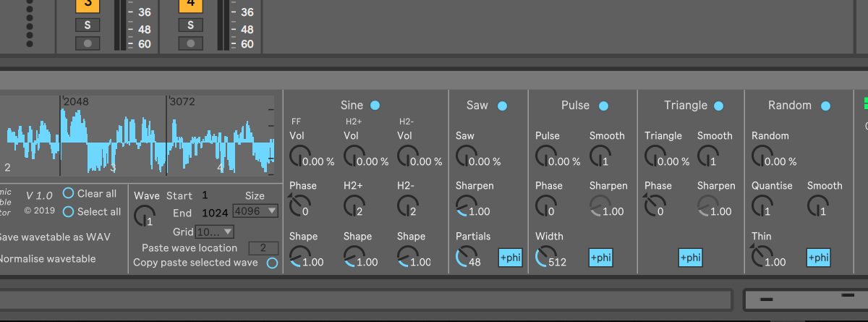Solo track 3 with the S button

coord(88,25)
